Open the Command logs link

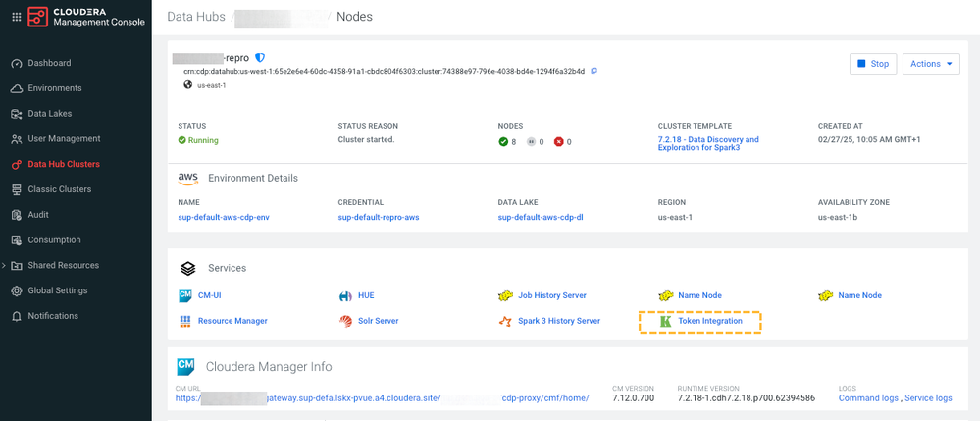coord(868,398)
